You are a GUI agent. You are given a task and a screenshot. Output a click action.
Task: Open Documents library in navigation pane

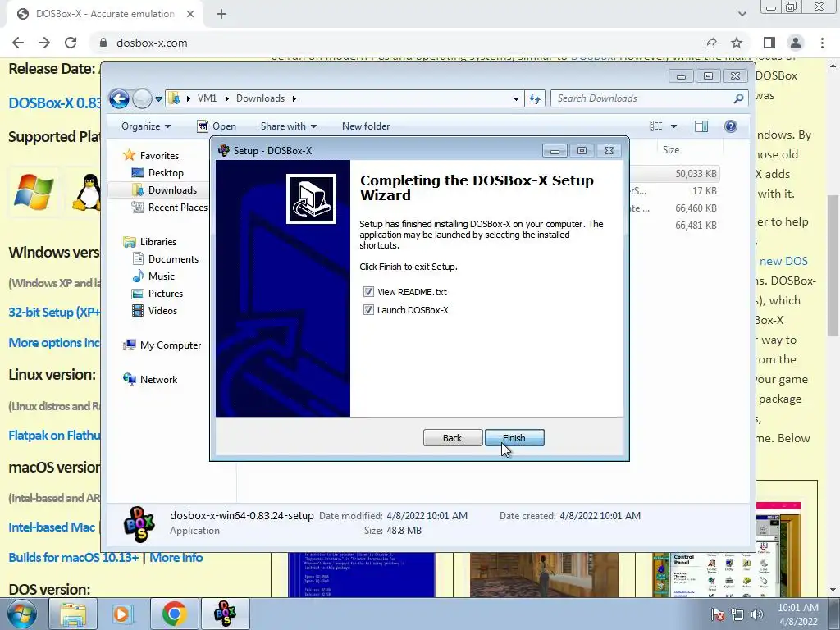pyautogui.click(x=173, y=259)
